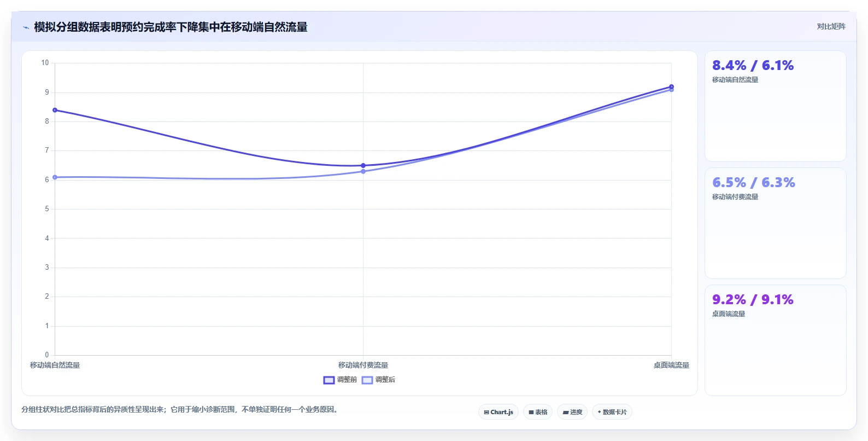This screenshot has width=868, height=441.
Task: Click the footnote text starting 分组柱状对比
Action: tap(179, 409)
